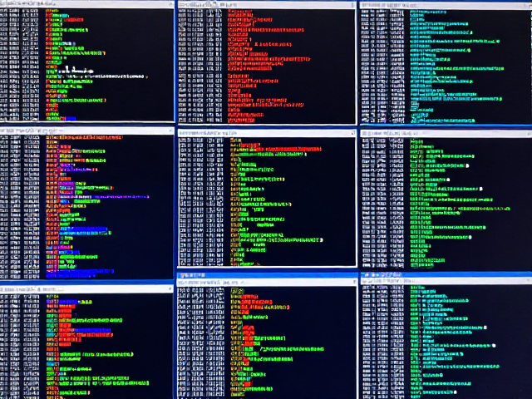Screen dimensions: 532x399
Task: Focus the center terminal window title bar
Action: click(267, 133)
